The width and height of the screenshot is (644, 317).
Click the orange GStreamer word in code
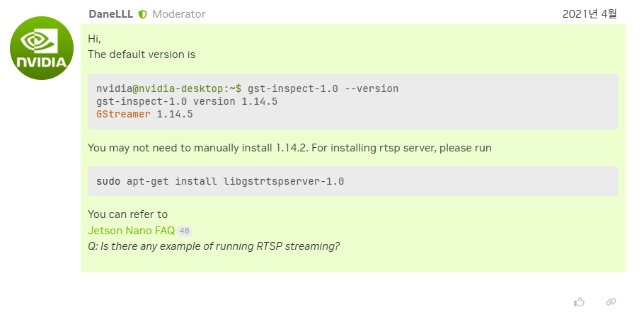click(123, 115)
